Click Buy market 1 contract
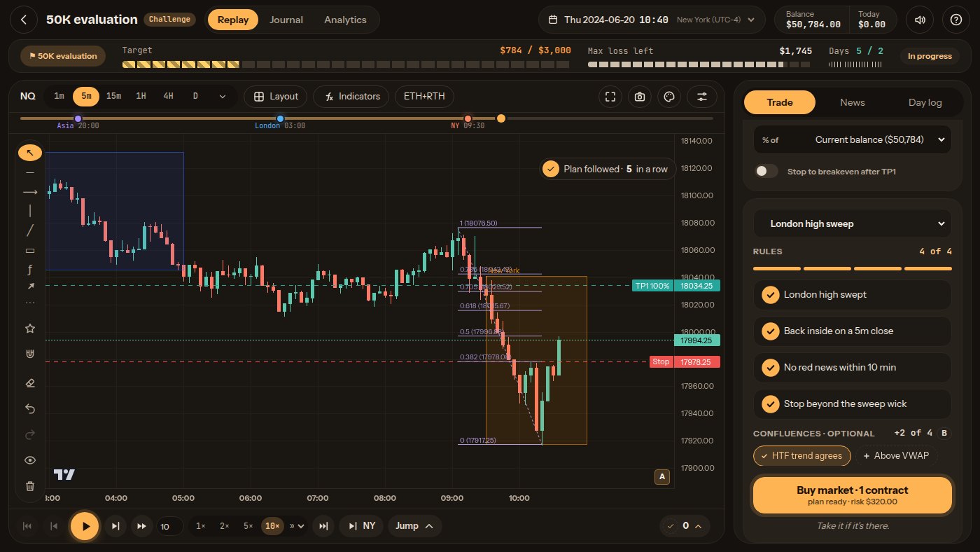This screenshot has height=552, width=980. tap(853, 495)
